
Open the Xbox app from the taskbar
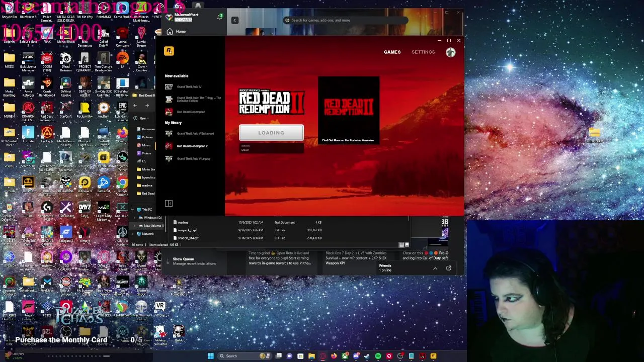(x=345, y=356)
